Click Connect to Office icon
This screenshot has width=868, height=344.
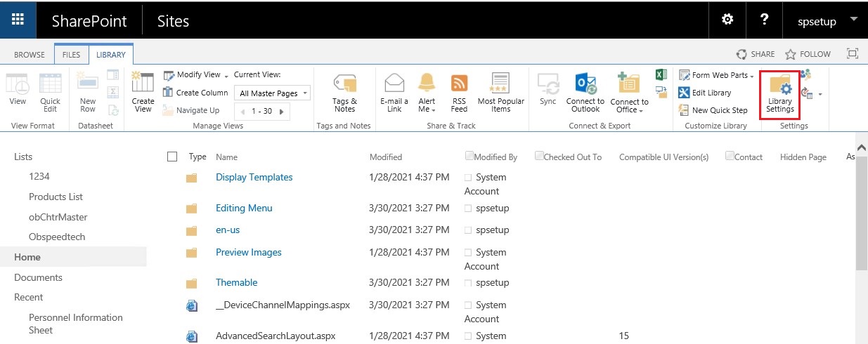coord(629,83)
